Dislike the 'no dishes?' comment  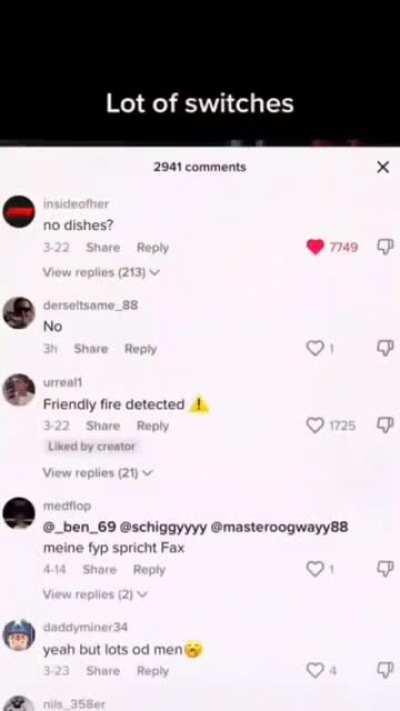click(385, 247)
